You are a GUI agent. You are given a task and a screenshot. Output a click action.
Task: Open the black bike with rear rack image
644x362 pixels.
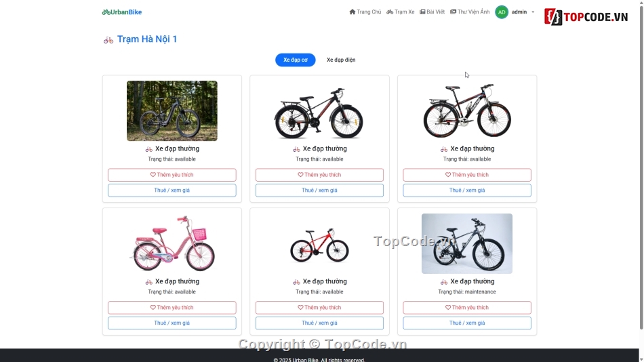[319, 112]
